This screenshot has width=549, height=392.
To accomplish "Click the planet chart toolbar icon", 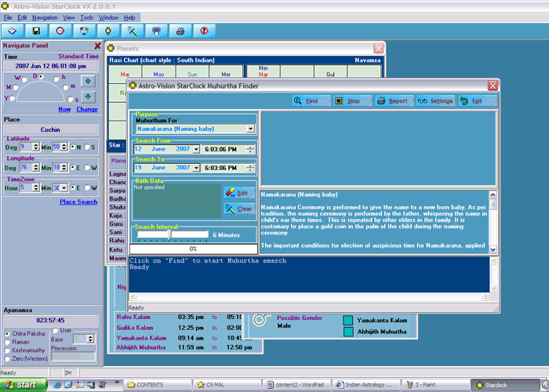I will (84, 31).
